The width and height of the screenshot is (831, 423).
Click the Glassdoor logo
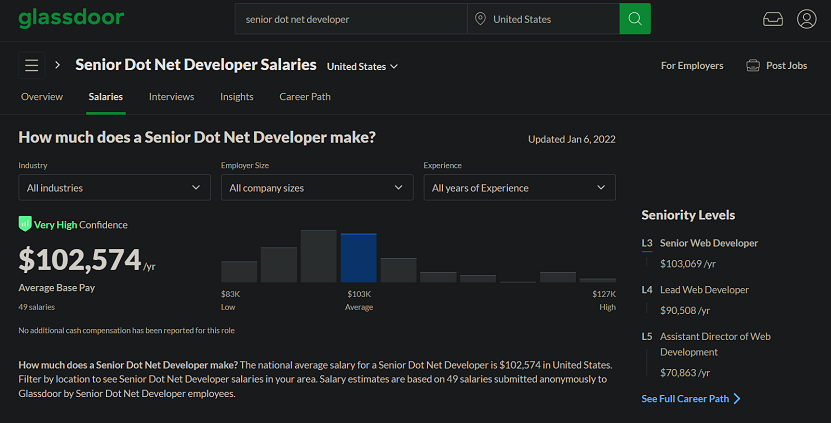point(71,18)
